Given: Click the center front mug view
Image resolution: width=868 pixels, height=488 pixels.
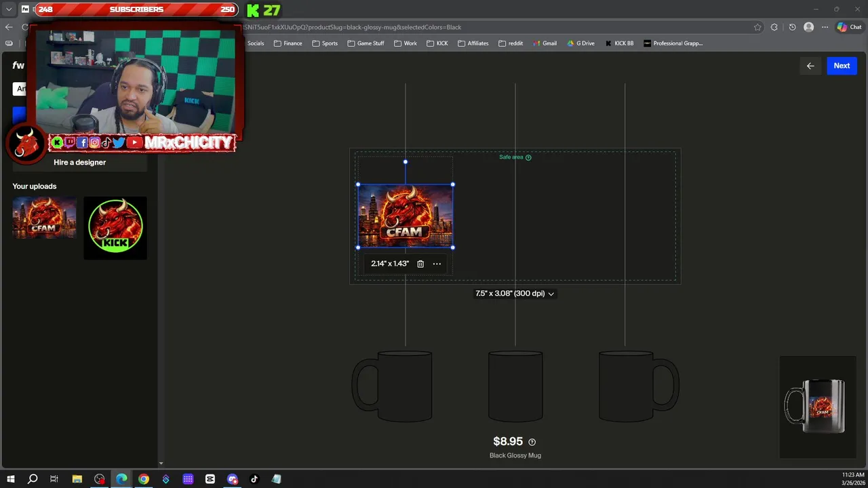Looking at the screenshot, I should [x=515, y=386].
